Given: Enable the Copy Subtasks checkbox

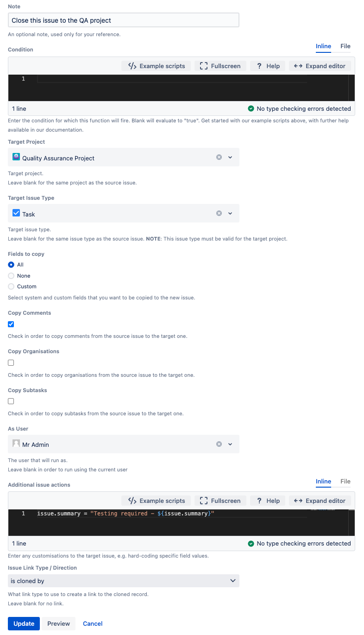Looking at the screenshot, I should 11,401.
